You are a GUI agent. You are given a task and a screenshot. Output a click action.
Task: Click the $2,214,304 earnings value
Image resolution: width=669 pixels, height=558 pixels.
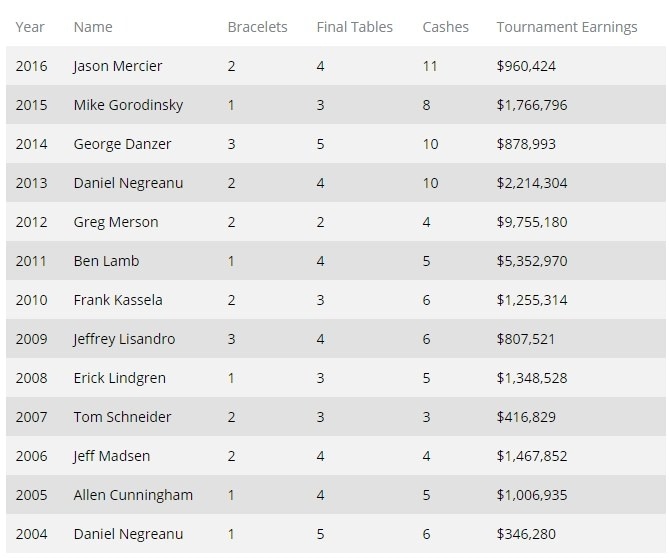[x=532, y=183]
